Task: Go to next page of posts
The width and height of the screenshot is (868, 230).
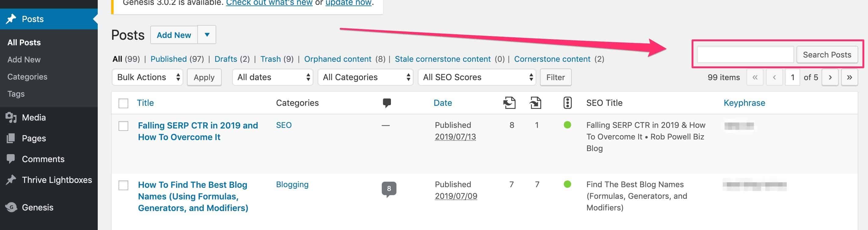Action: coord(830,77)
